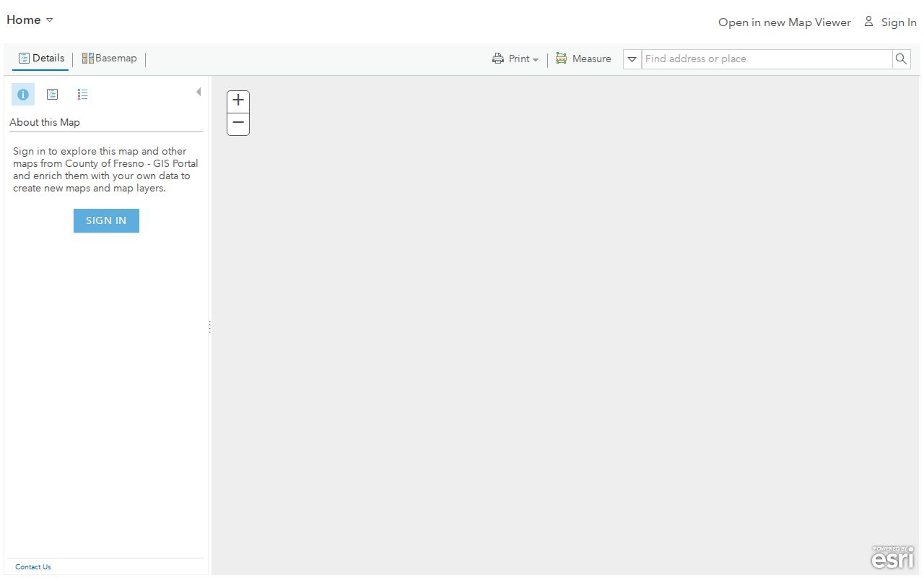Focus the Find address or place field
This screenshot has height=578, width=924.
(767, 59)
